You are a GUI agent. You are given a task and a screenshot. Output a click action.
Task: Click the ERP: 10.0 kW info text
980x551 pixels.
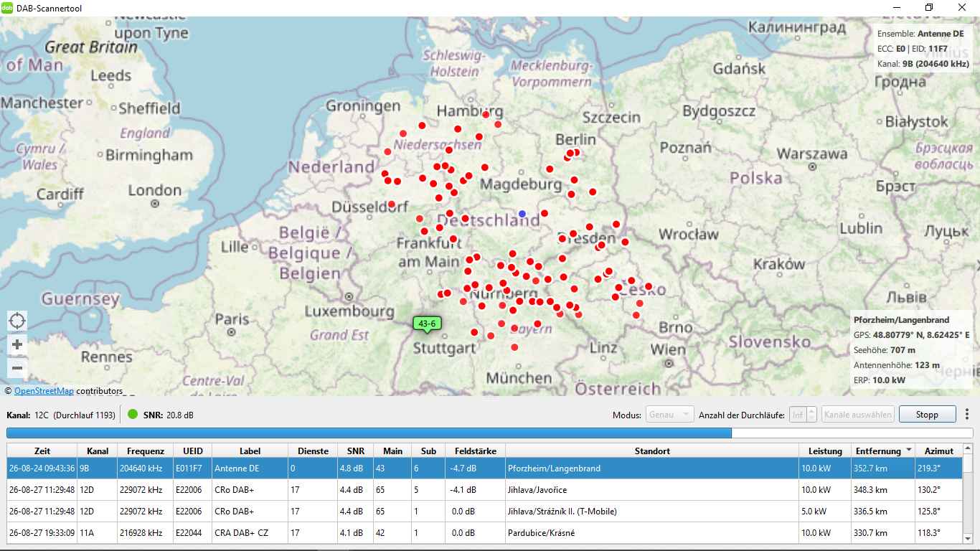tap(880, 380)
